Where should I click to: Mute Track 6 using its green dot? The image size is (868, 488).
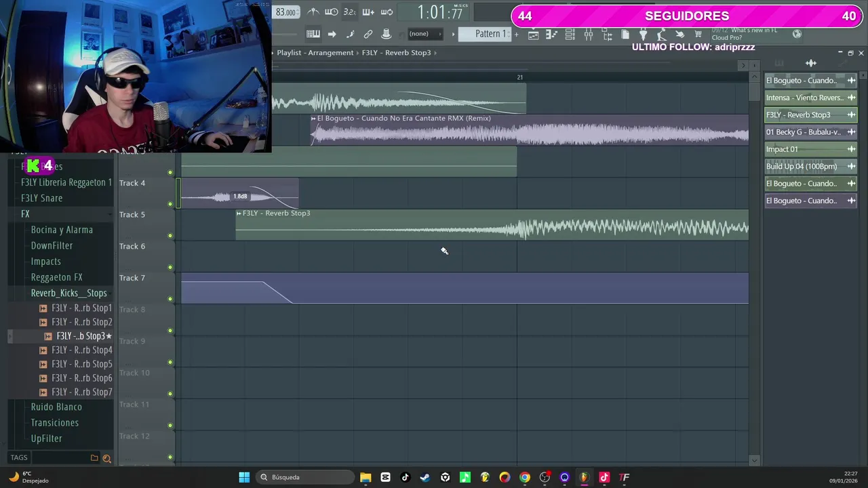click(x=170, y=267)
